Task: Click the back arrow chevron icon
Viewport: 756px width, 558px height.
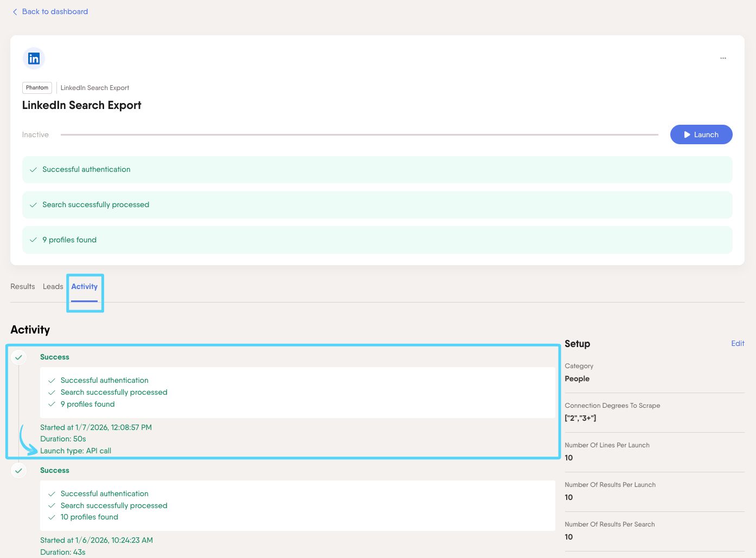Action: point(15,11)
